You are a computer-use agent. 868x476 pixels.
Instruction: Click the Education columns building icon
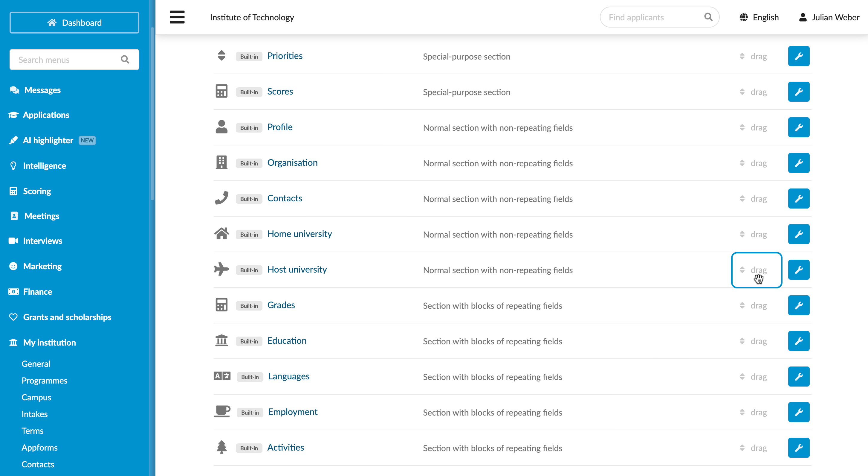click(x=221, y=340)
